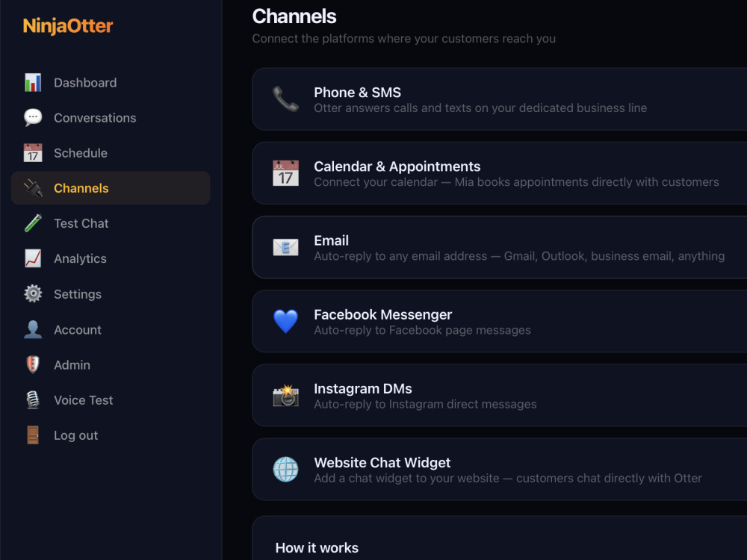Open the Website Chat Widget channel title
The width and height of the screenshot is (747, 560).
(382, 463)
